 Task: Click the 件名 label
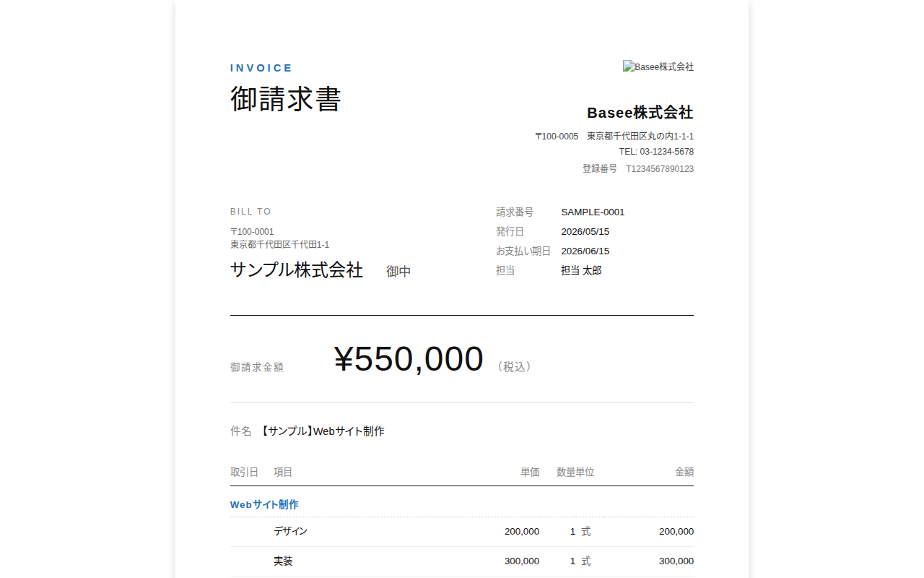coord(241,431)
